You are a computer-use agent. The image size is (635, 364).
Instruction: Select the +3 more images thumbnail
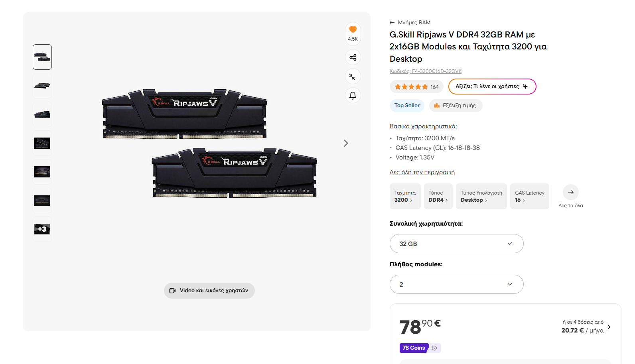pyautogui.click(x=42, y=229)
